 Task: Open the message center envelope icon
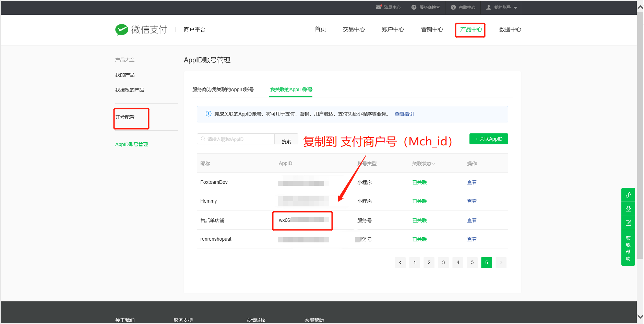coord(379,7)
